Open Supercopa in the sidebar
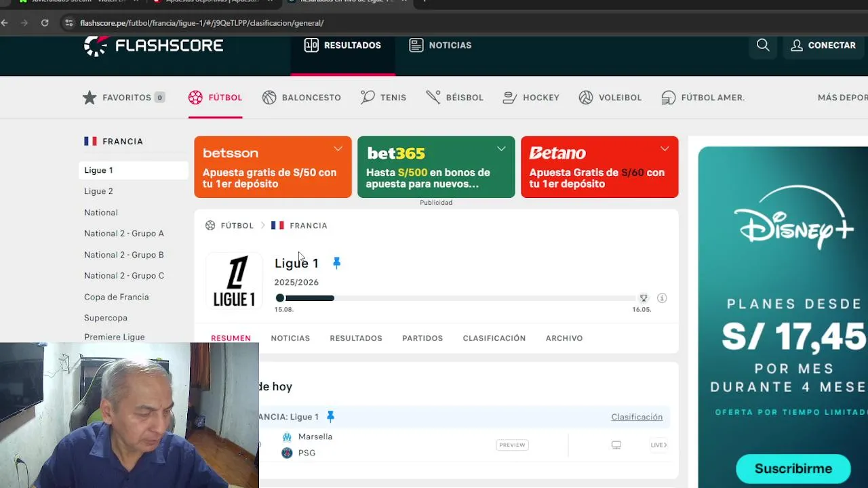The height and width of the screenshot is (488, 868). click(106, 318)
